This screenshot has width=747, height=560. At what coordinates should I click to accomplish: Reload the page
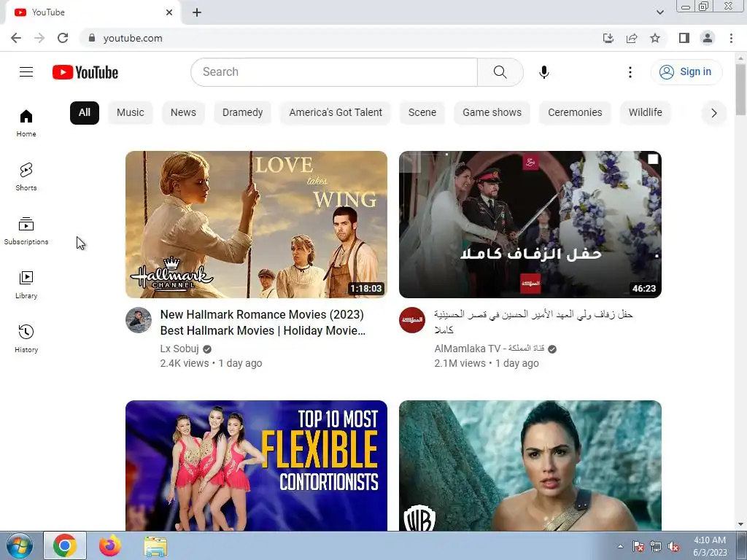click(63, 38)
